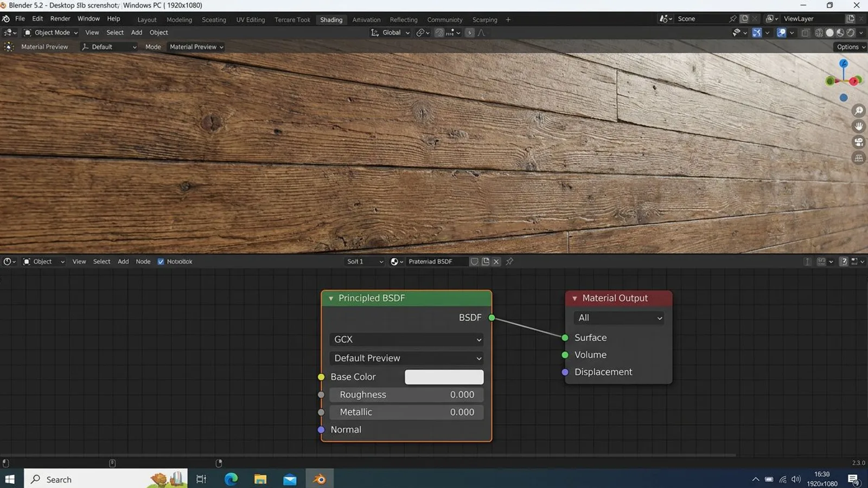
Task: Open the node editor Node menu
Action: [143, 261]
